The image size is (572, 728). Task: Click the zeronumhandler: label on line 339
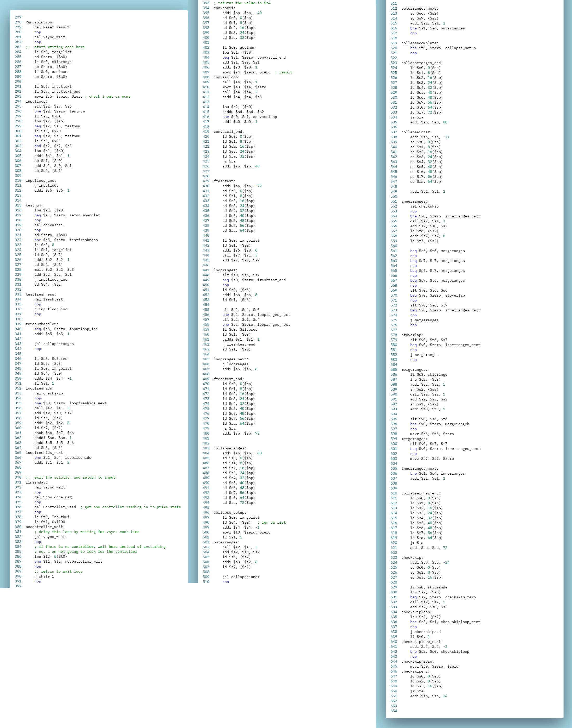pos(42,324)
